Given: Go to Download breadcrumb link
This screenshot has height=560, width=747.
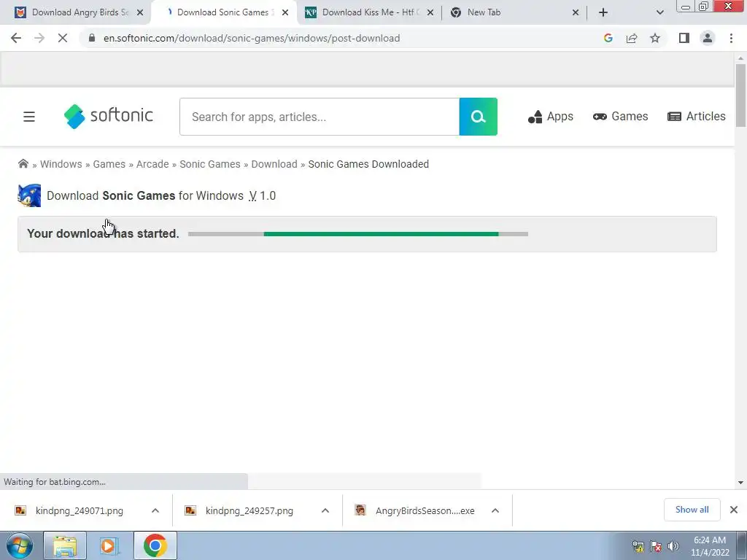Looking at the screenshot, I should 274,164.
